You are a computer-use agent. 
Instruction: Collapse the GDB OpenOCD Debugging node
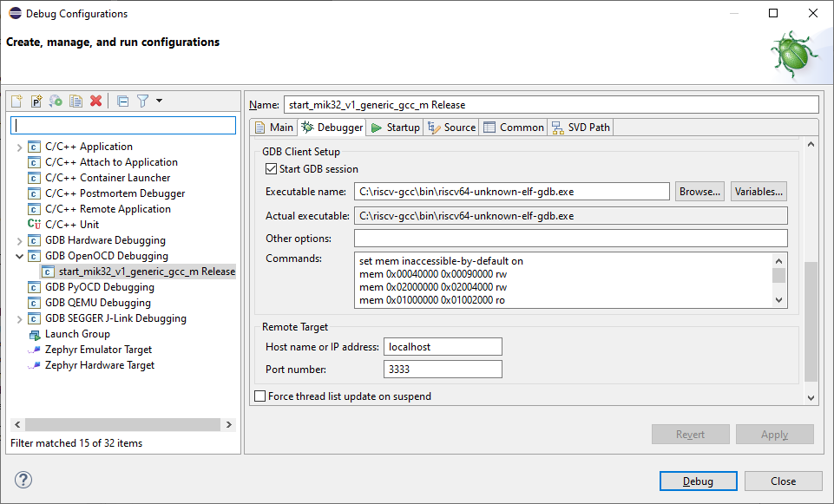click(x=20, y=256)
